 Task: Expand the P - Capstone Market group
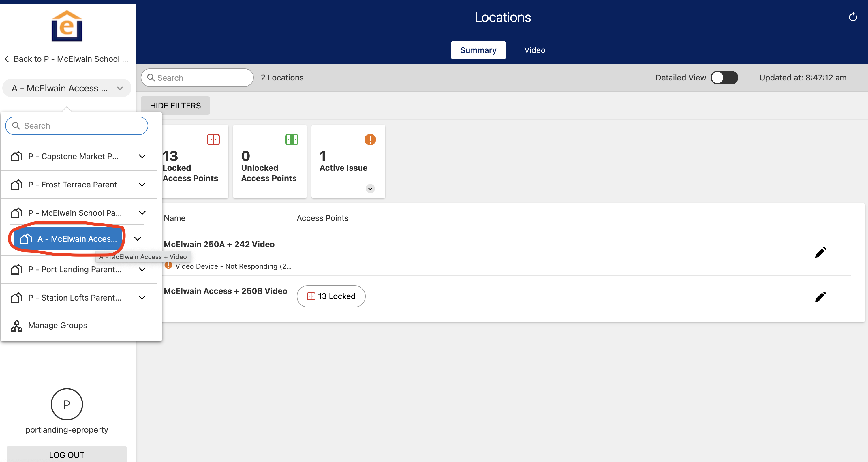click(142, 156)
